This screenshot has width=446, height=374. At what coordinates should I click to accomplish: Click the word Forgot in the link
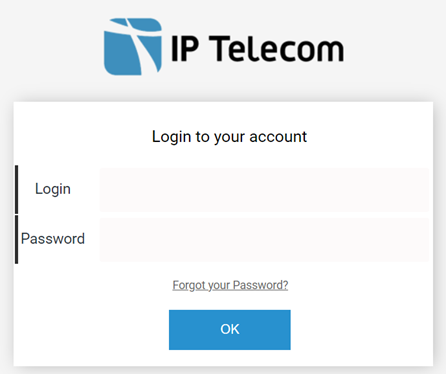(187, 285)
